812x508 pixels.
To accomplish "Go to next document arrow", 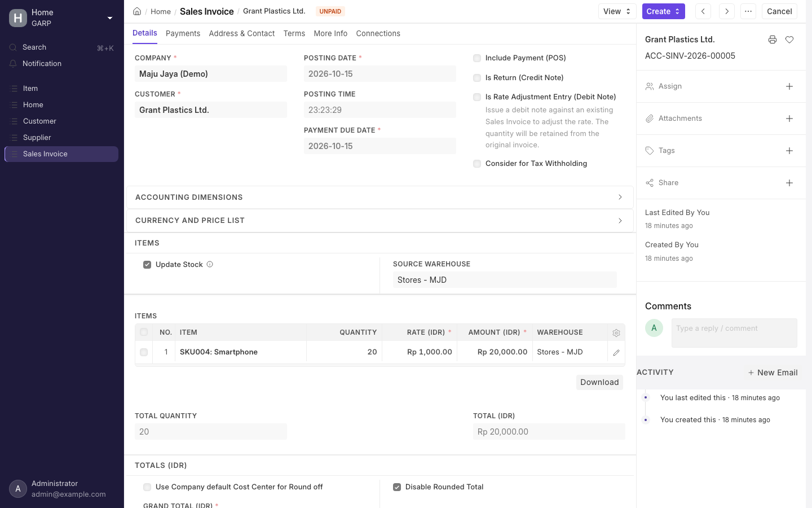I will [x=727, y=11].
